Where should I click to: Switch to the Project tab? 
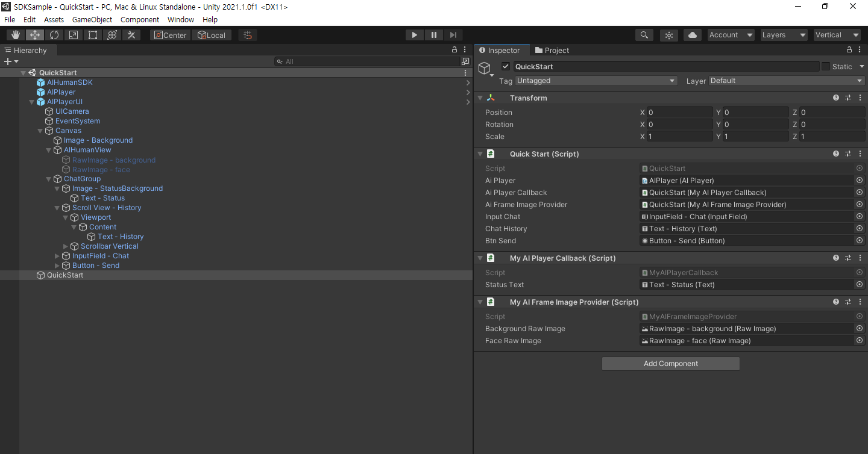552,50
